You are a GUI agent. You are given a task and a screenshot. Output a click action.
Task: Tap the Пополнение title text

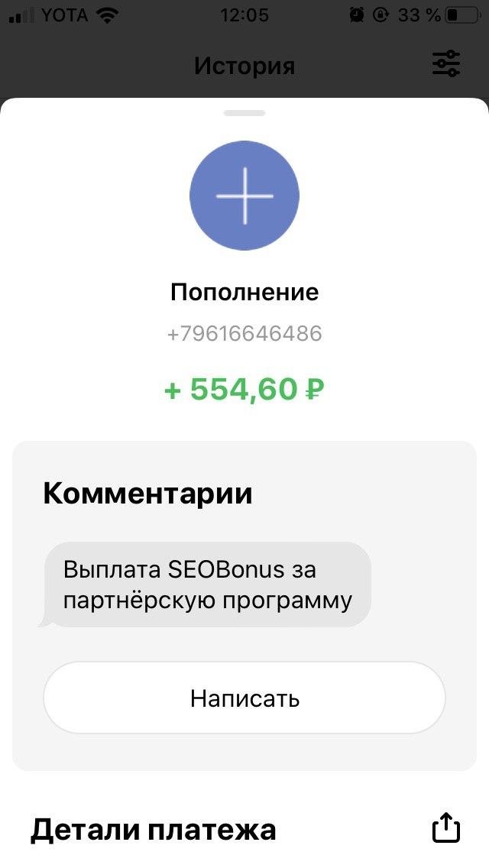(x=244, y=292)
